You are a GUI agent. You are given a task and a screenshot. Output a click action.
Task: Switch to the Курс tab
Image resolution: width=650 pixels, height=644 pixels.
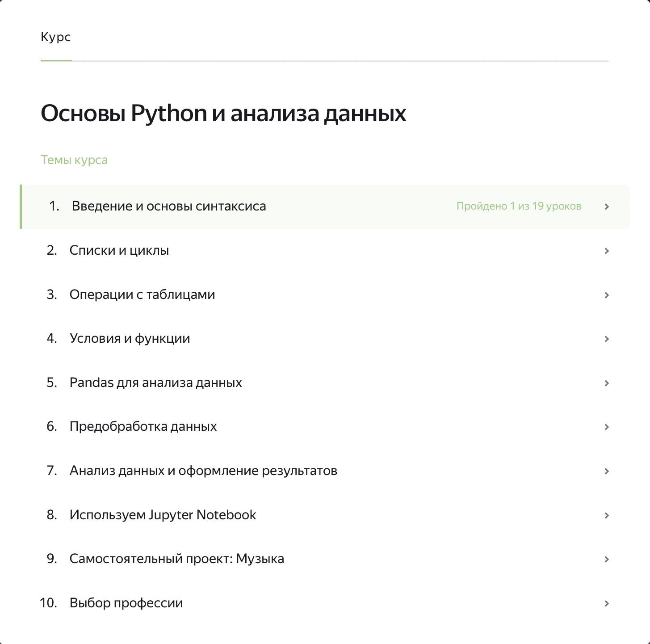[x=56, y=37]
